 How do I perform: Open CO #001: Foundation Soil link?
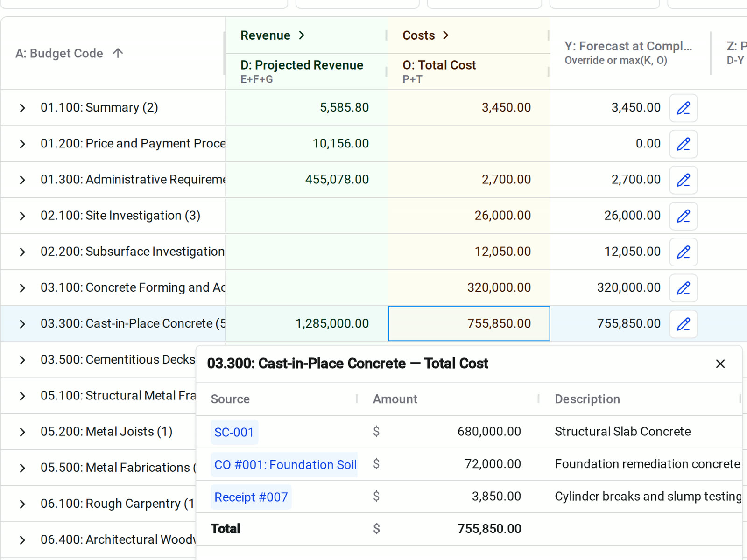pos(284,465)
